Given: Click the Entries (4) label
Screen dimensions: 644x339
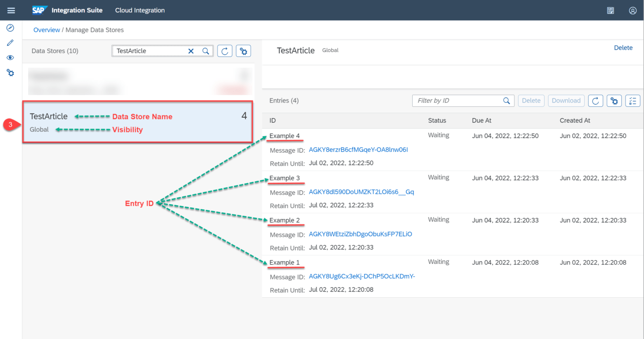Looking at the screenshot, I should (284, 101).
